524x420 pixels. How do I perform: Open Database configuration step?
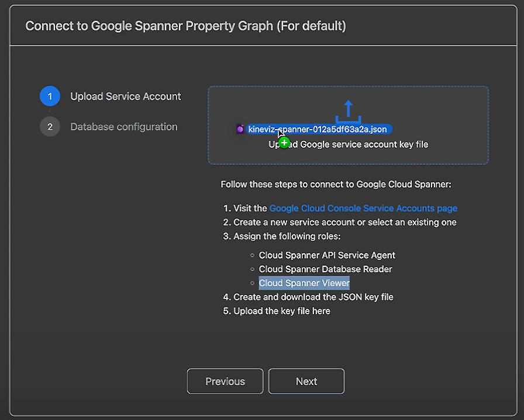[x=123, y=127]
